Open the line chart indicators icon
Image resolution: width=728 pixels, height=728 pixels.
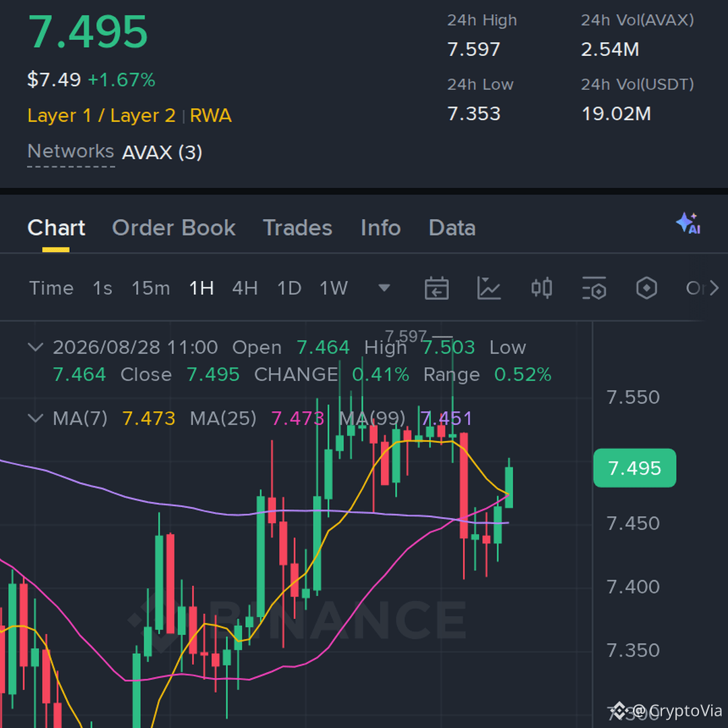[x=489, y=288]
